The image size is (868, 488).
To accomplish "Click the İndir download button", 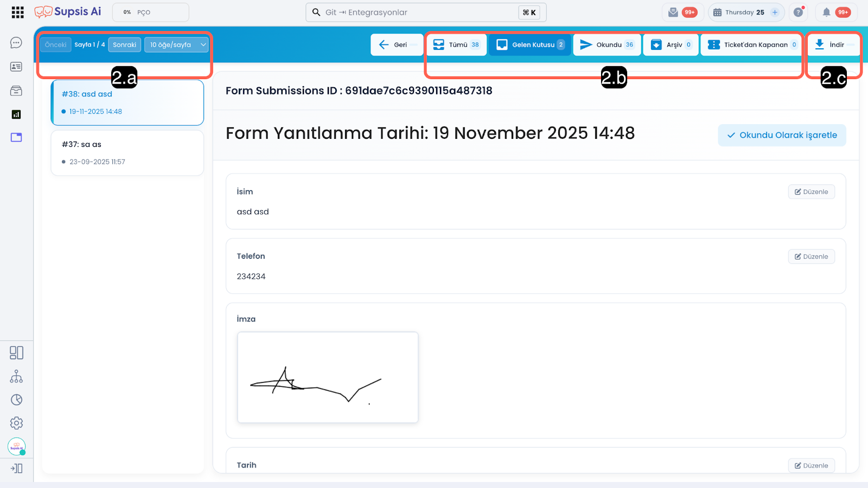I will tap(830, 45).
